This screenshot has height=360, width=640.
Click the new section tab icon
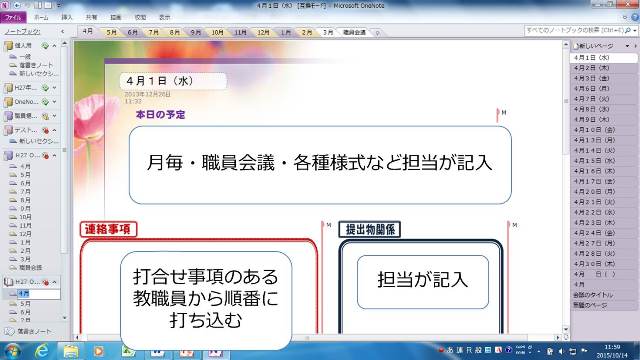(378, 33)
